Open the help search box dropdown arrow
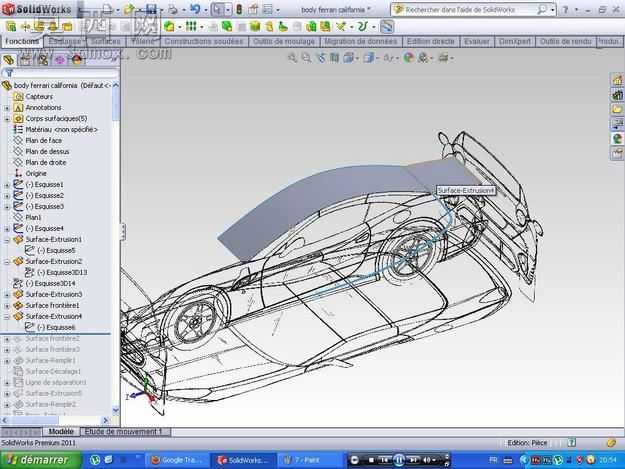Image resolution: width=625 pixels, height=469 pixels. tap(553, 10)
